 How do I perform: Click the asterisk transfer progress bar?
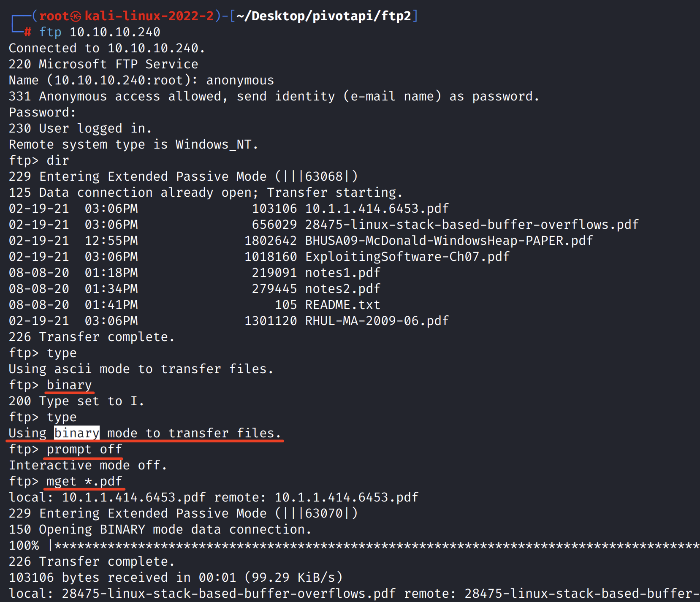click(376, 545)
